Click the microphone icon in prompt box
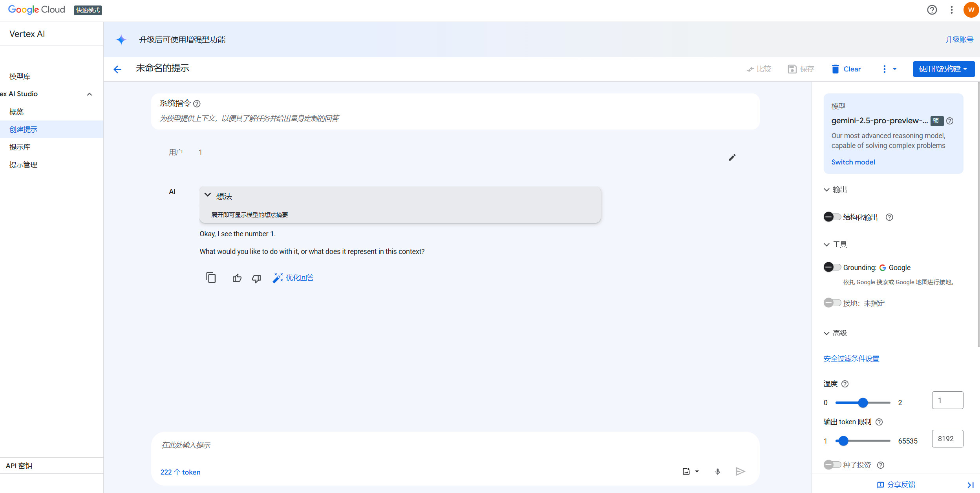 click(717, 471)
